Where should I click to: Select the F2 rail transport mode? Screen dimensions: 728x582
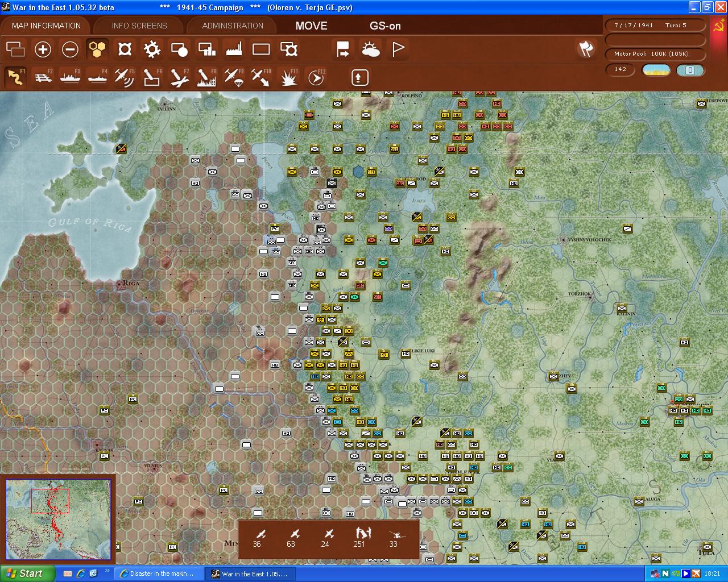(43, 77)
